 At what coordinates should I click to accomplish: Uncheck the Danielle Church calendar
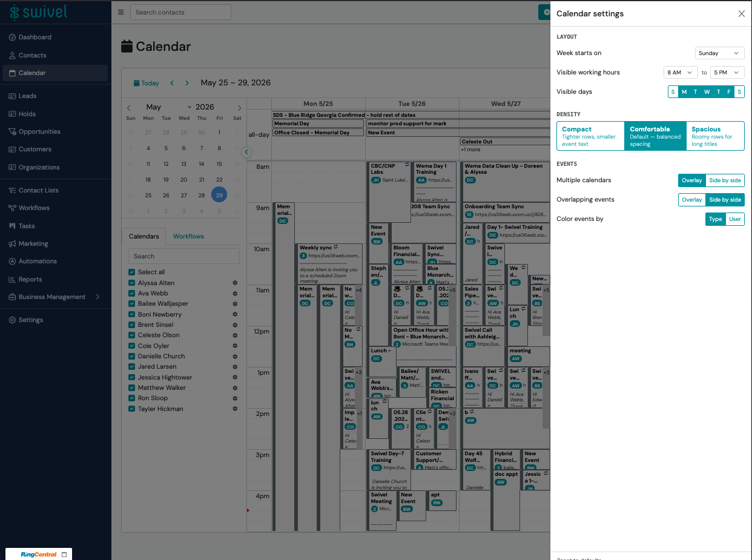(131, 357)
